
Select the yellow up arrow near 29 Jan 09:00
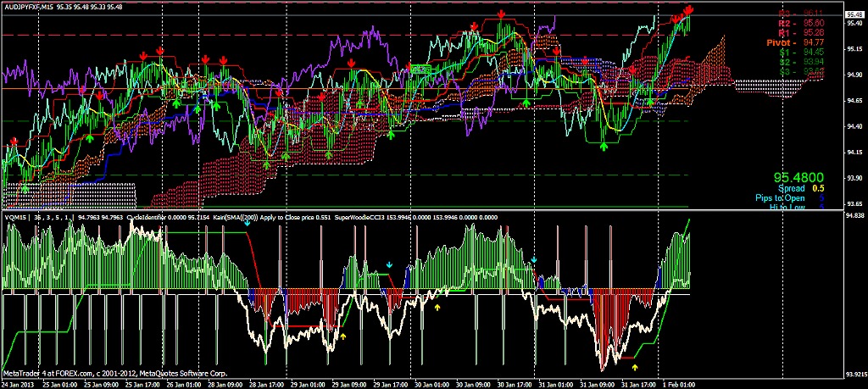click(342, 336)
